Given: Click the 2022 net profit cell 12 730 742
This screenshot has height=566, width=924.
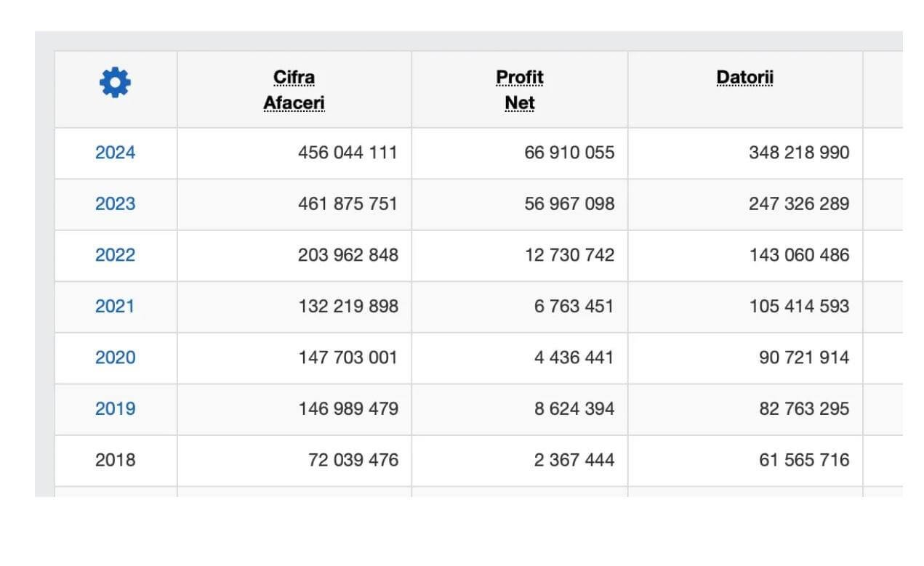Looking at the screenshot, I should 569,255.
